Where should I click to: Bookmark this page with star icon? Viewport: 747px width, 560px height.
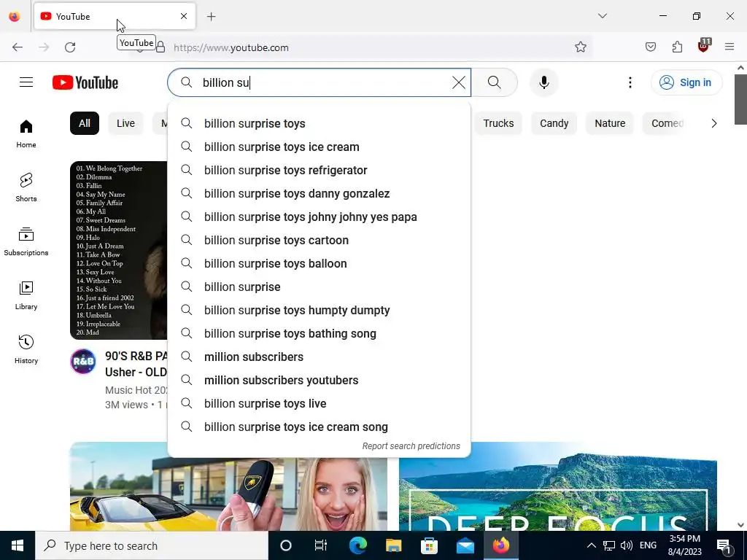[580, 47]
